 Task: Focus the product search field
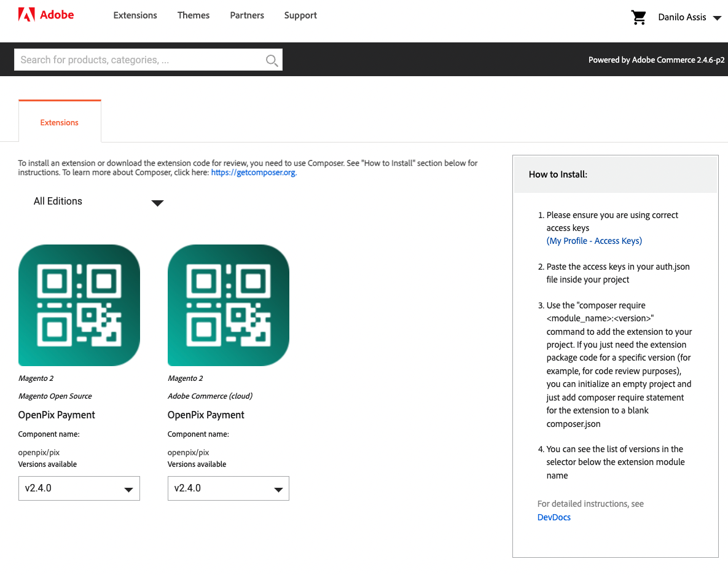(138, 60)
